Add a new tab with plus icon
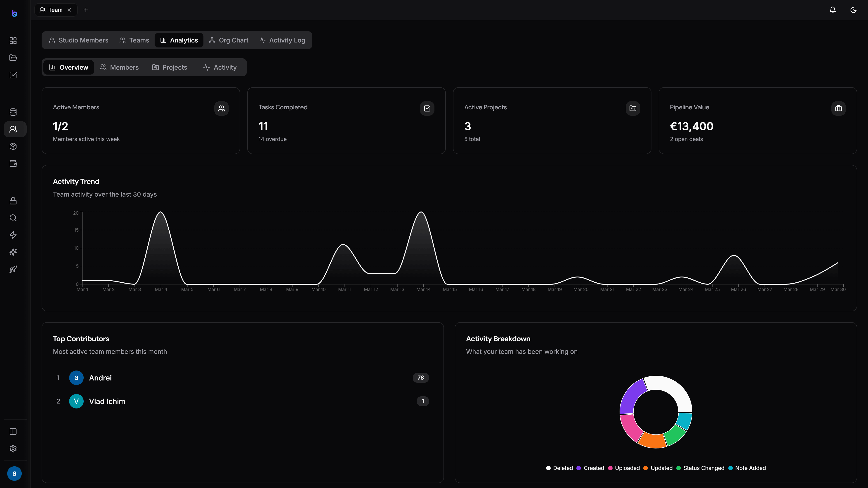 (x=86, y=10)
